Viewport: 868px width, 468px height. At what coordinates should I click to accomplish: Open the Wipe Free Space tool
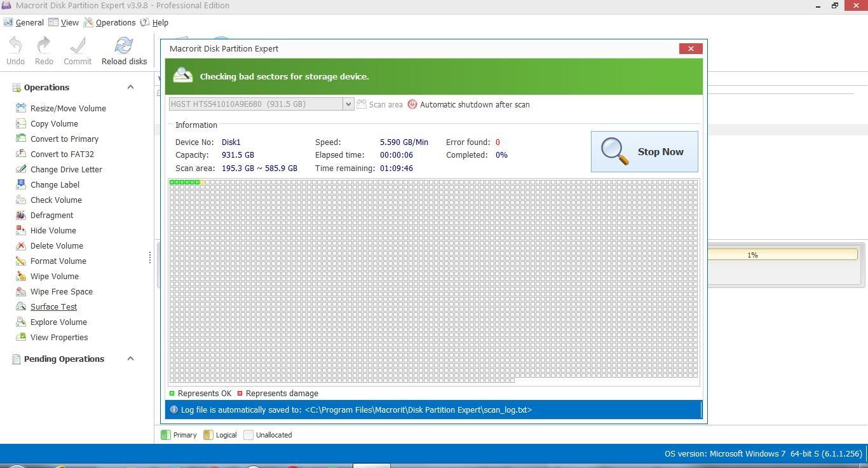(61, 291)
